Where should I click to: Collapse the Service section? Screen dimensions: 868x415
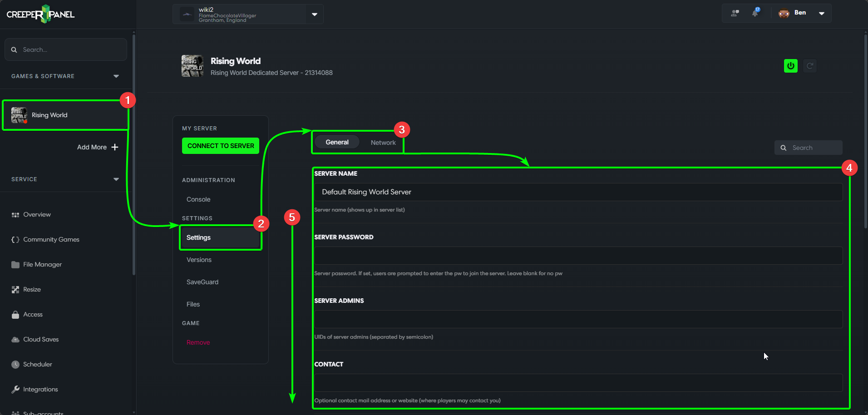pos(116,179)
